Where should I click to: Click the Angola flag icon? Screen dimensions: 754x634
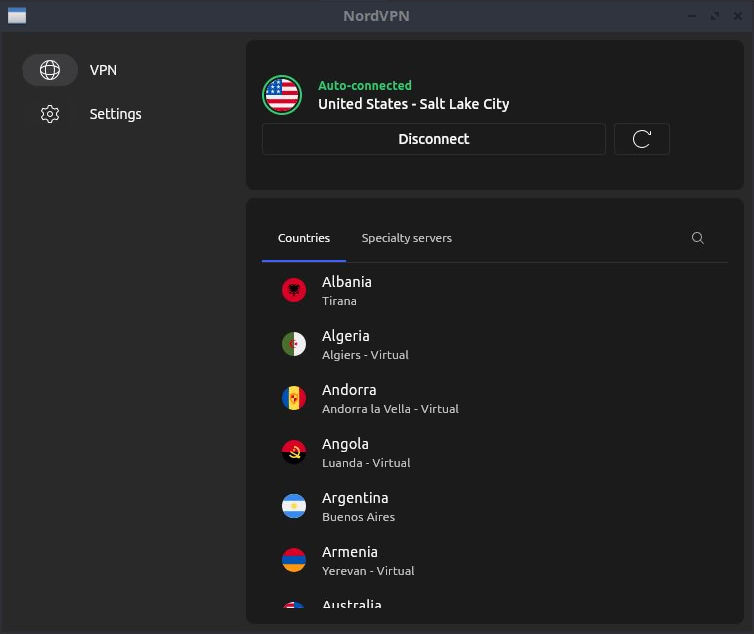click(294, 452)
